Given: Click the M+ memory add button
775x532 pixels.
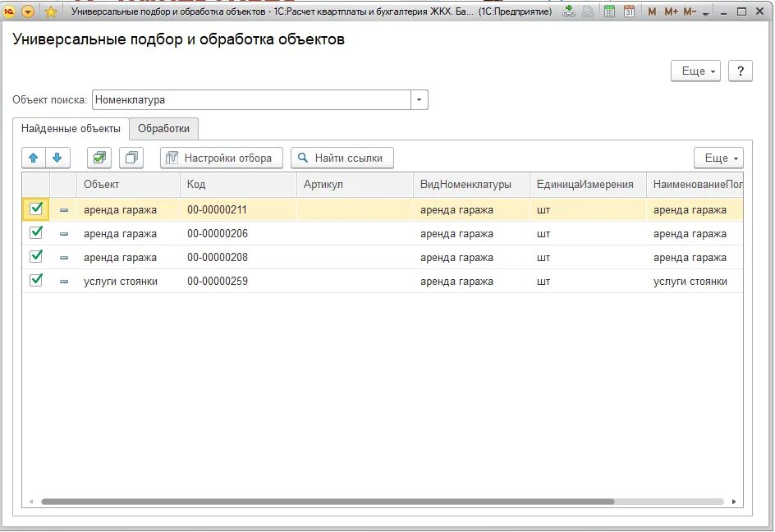Looking at the screenshot, I should coord(671,11).
